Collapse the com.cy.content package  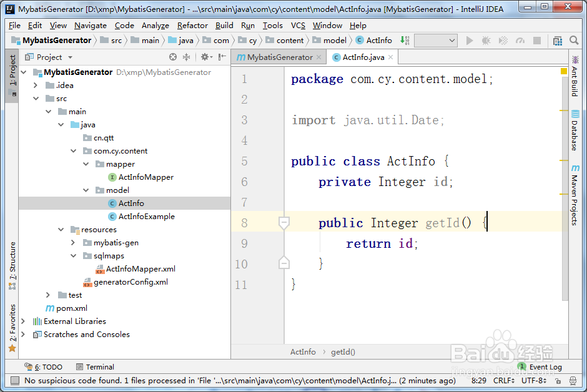pyautogui.click(x=74, y=150)
